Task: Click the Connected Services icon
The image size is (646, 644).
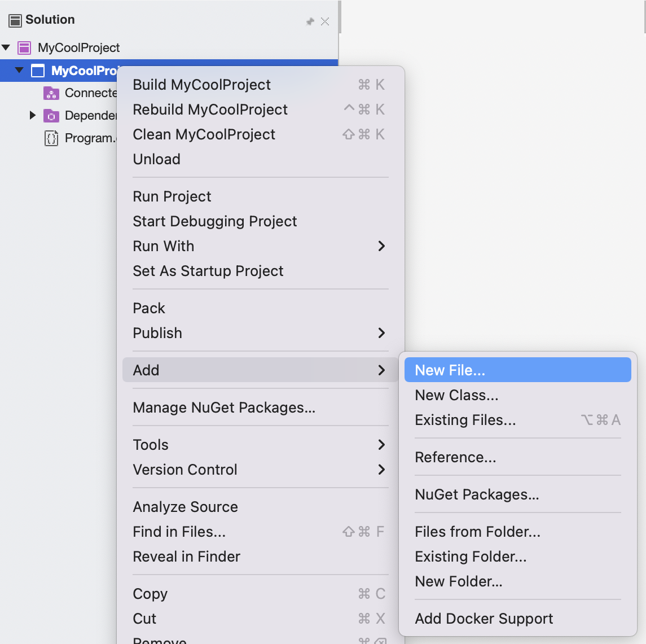Action: 50,93
